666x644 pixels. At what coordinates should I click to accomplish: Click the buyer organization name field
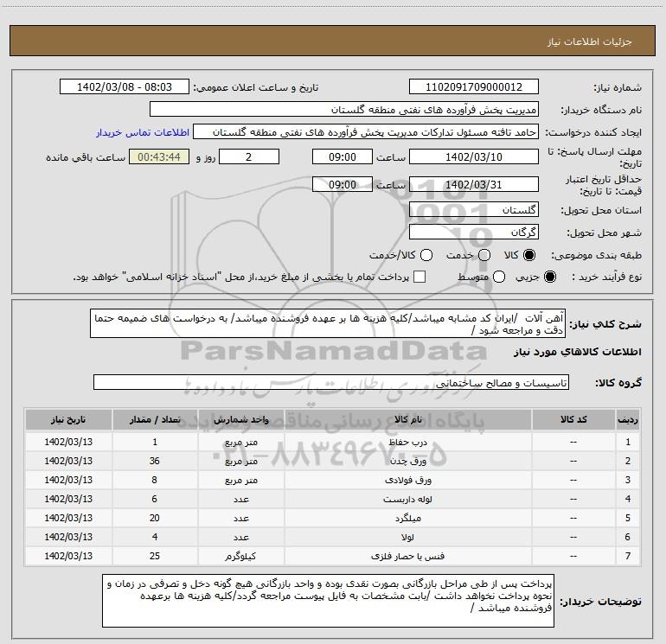click(x=344, y=110)
